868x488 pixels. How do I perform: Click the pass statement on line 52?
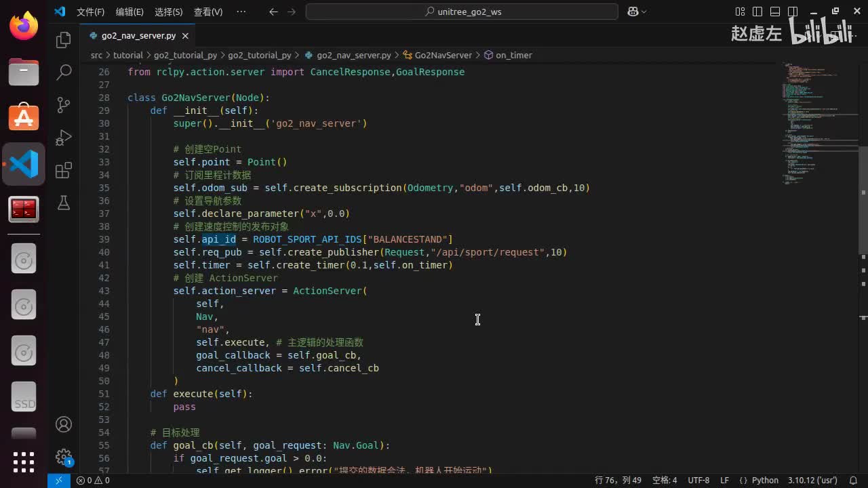click(x=184, y=407)
